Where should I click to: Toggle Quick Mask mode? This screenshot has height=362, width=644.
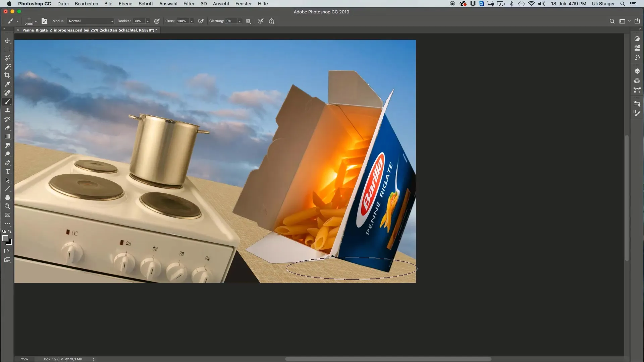point(7,251)
